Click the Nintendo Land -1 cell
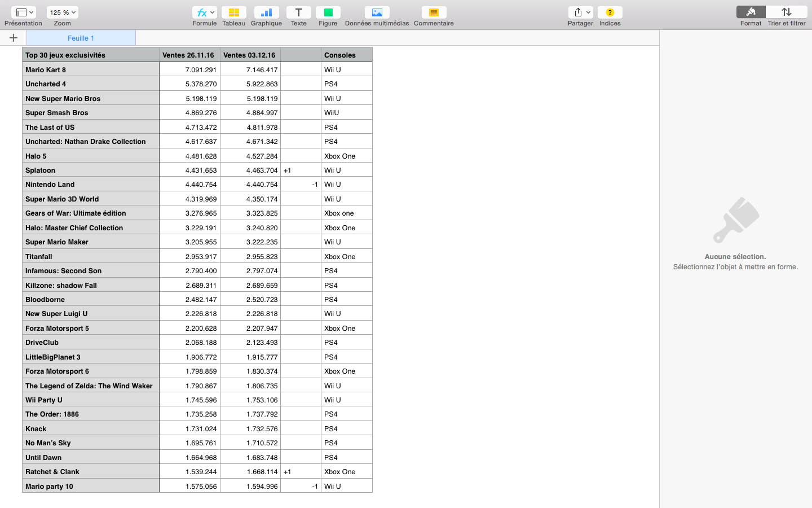Viewport: 812px width, 508px height. pos(301,184)
